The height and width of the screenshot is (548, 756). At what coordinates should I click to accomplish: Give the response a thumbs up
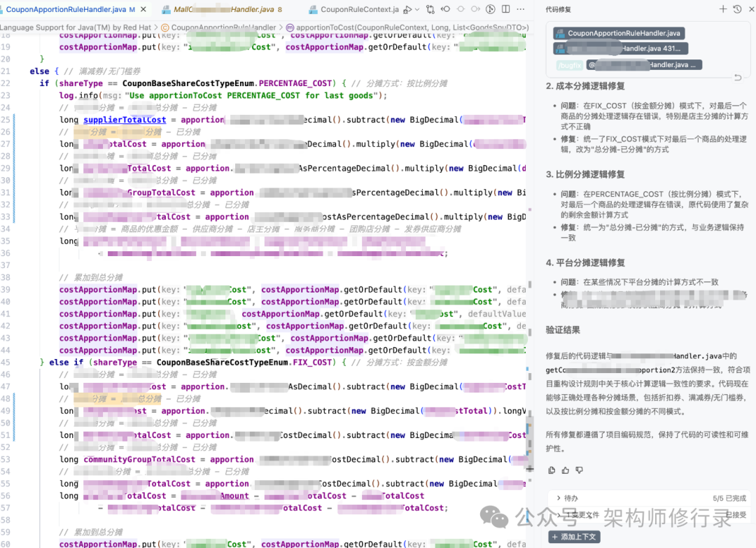[x=566, y=470]
